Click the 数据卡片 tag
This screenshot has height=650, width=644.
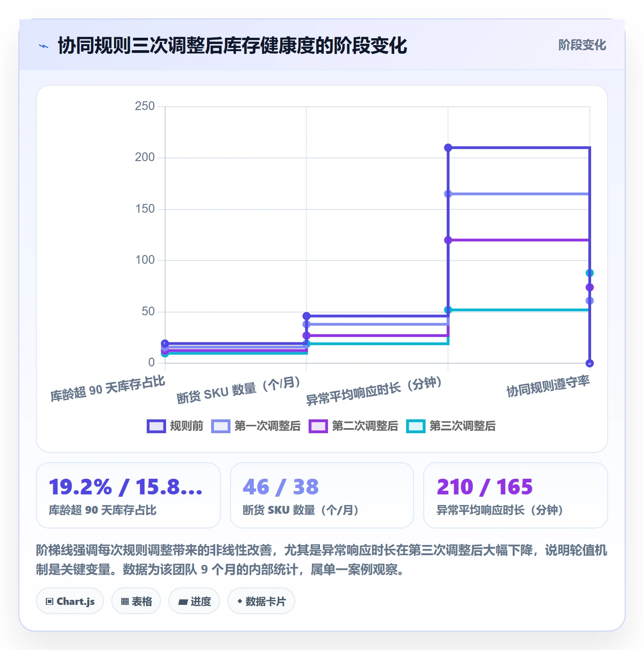pos(261,601)
